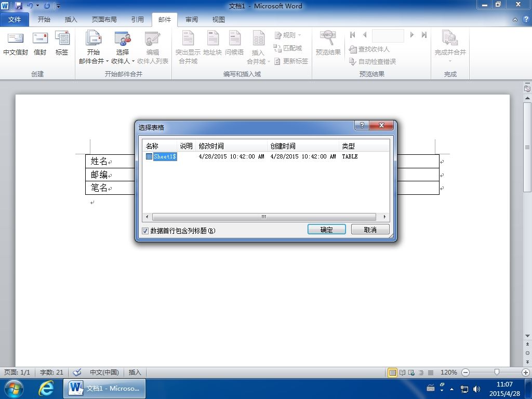Go to next record arrow

pyautogui.click(x=412, y=35)
